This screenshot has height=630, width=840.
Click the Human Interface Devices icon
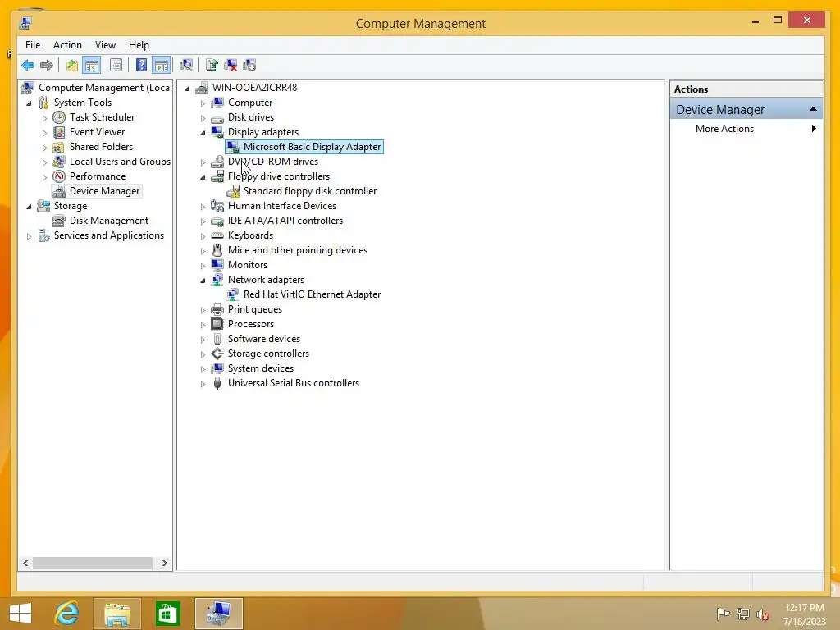pyautogui.click(x=217, y=206)
